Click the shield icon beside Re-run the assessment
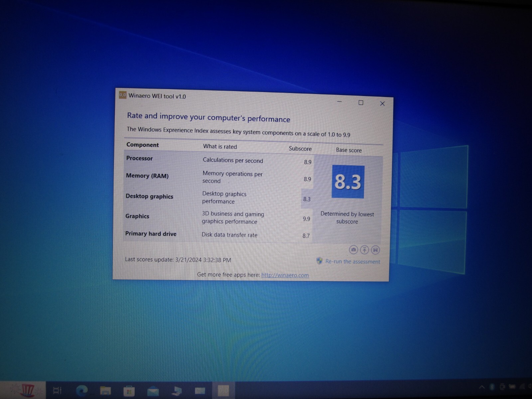532x399 pixels. pyautogui.click(x=320, y=261)
